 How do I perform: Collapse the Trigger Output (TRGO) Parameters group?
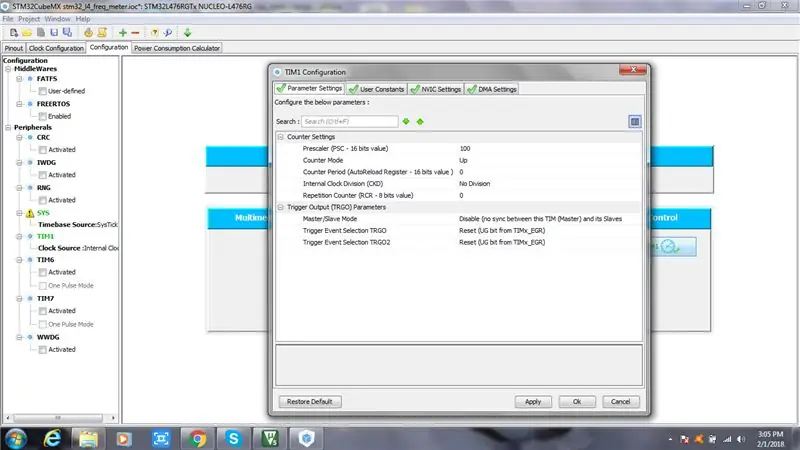pyautogui.click(x=281, y=207)
